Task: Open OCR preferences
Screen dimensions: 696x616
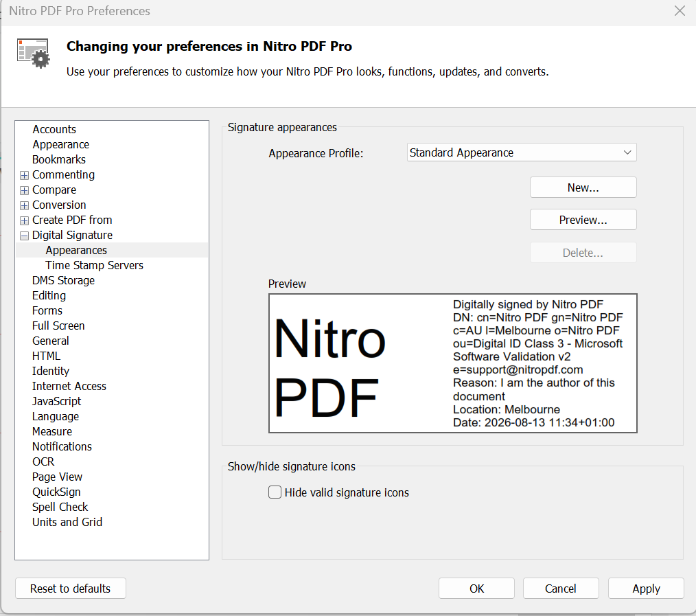Action: (x=43, y=461)
